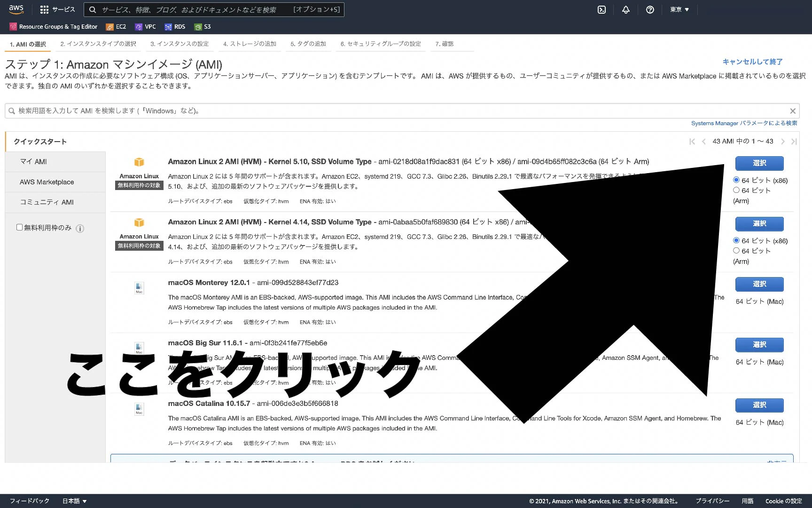Switch to the 7. 確認 step tab
The height and width of the screenshot is (508, 812).
point(444,44)
